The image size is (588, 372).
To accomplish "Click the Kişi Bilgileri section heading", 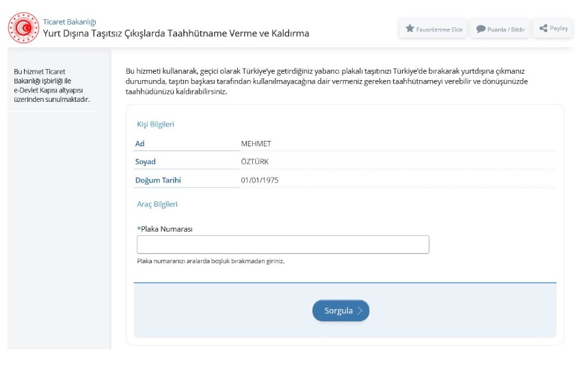I will [x=156, y=124].
